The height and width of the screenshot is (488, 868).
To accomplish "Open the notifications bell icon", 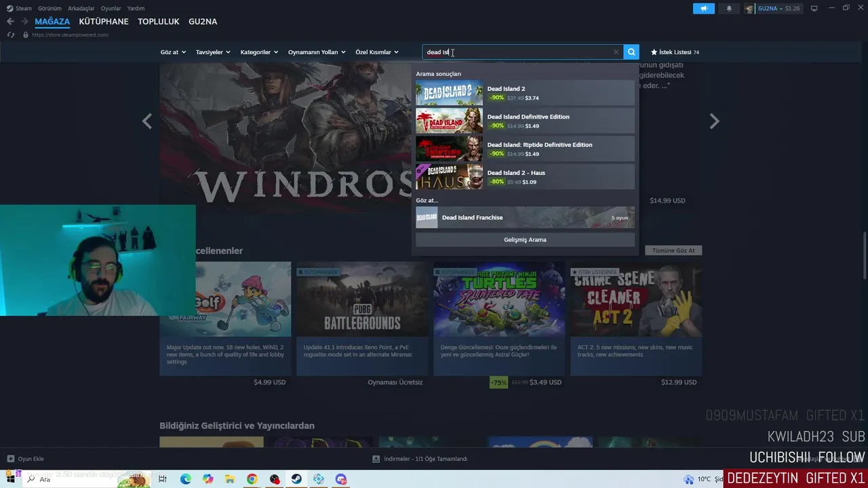I will pos(729,8).
